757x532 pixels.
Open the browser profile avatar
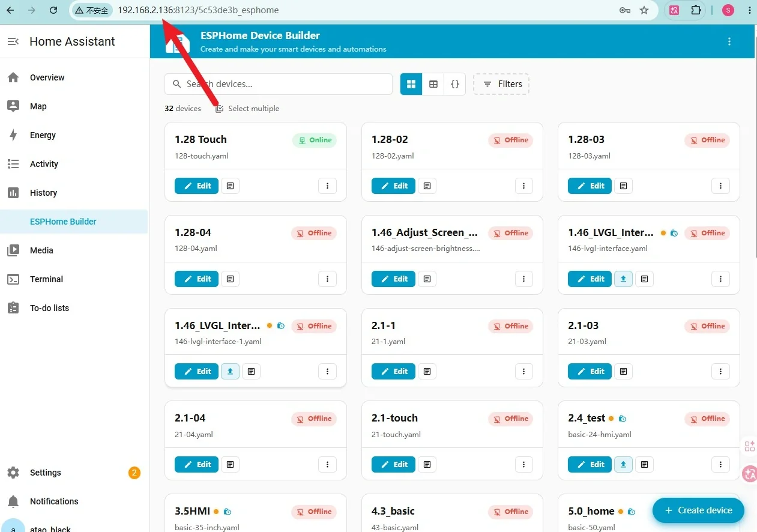point(728,10)
